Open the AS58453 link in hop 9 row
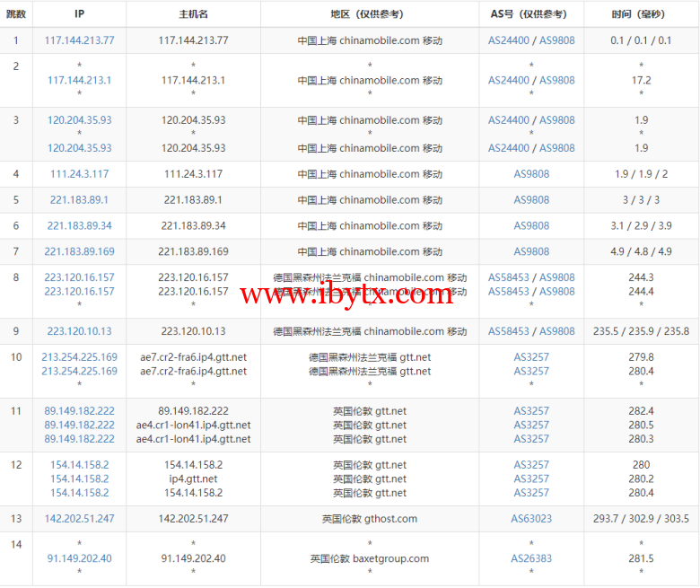 tap(509, 331)
